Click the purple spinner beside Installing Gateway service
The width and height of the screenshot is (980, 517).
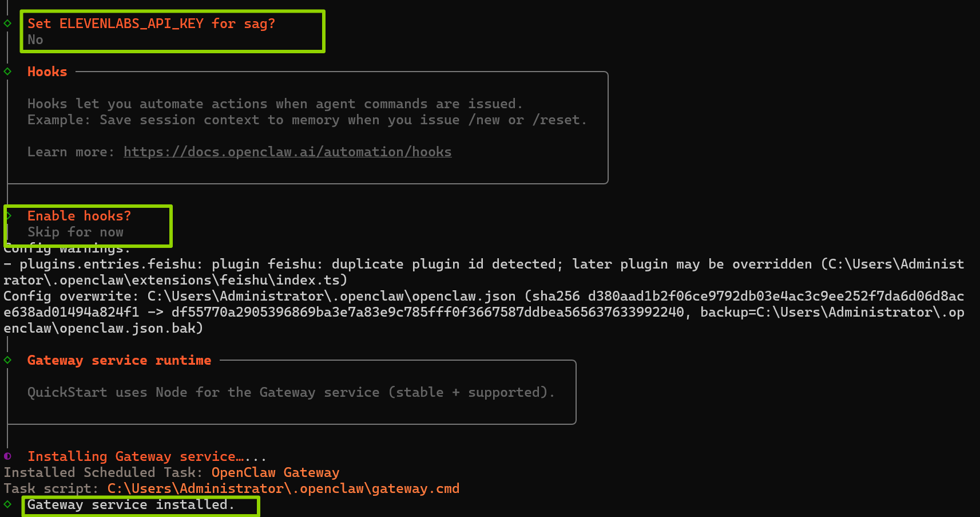(x=7, y=456)
